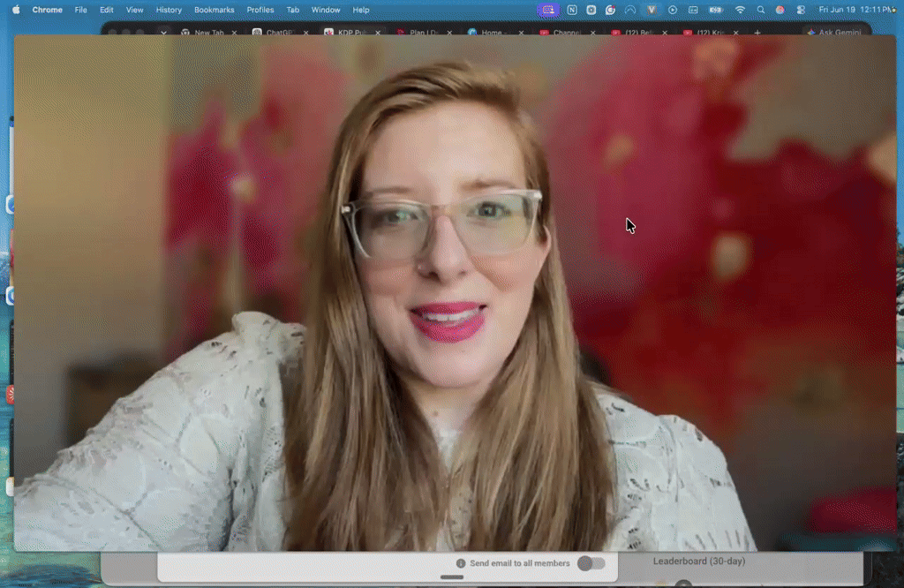Screen dimensions: 904x588
Task: Close the (12) Bel YouTube tab
Action: click(664, 33)
